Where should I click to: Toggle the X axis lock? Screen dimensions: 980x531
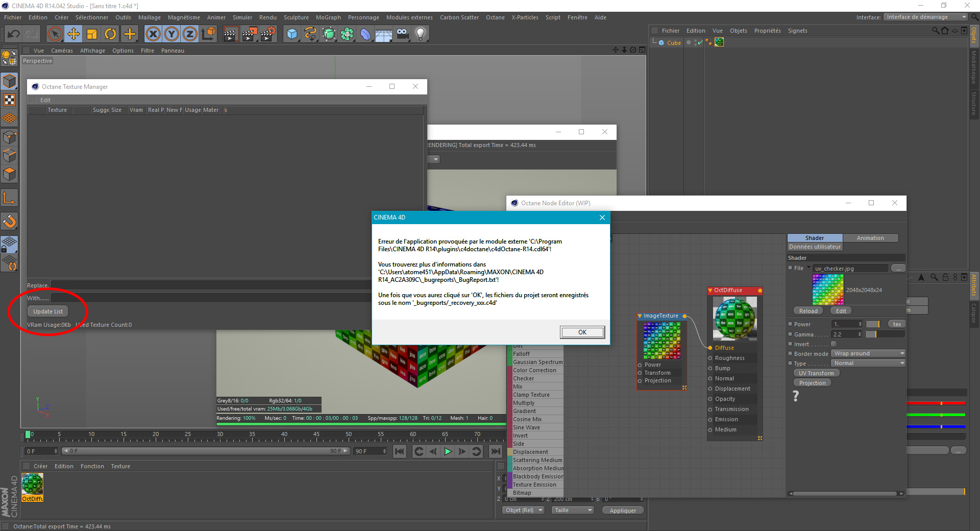[x=153, y=34]
